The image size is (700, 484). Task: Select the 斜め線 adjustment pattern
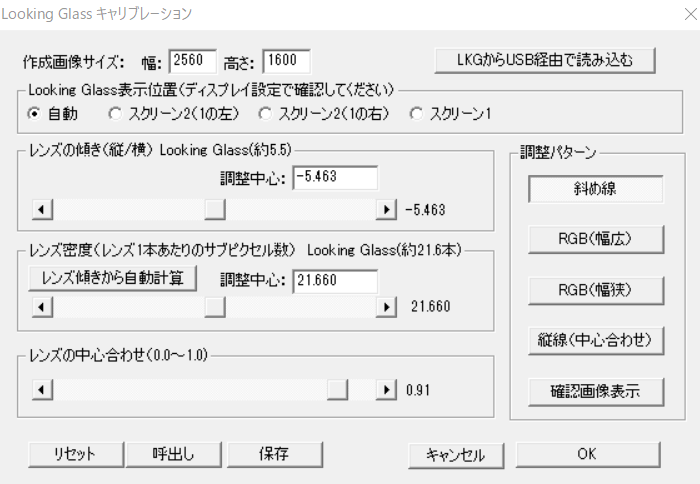pos(596,189)
